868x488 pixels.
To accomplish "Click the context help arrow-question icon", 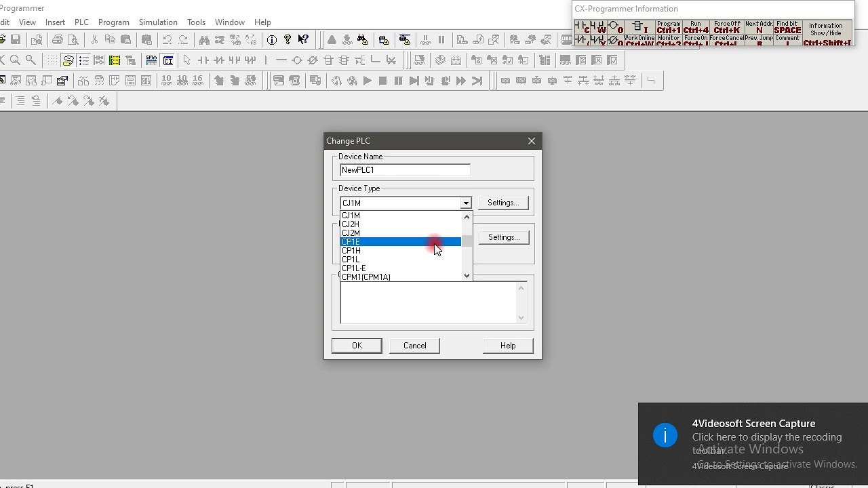I will 303,40.
